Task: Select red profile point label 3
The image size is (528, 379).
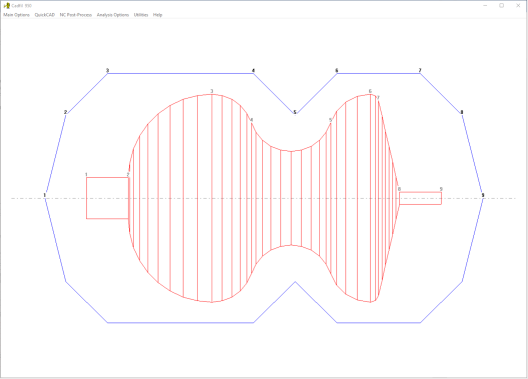Action: 212,91
